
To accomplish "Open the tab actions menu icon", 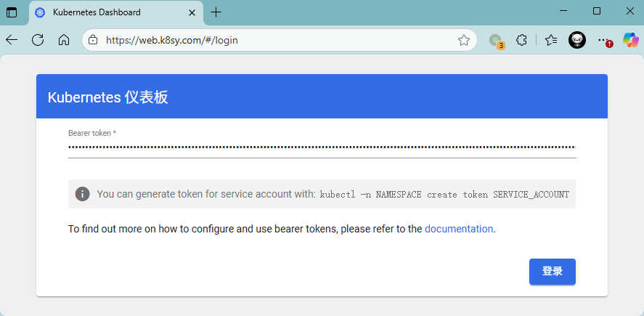I will tap(12, 12).
